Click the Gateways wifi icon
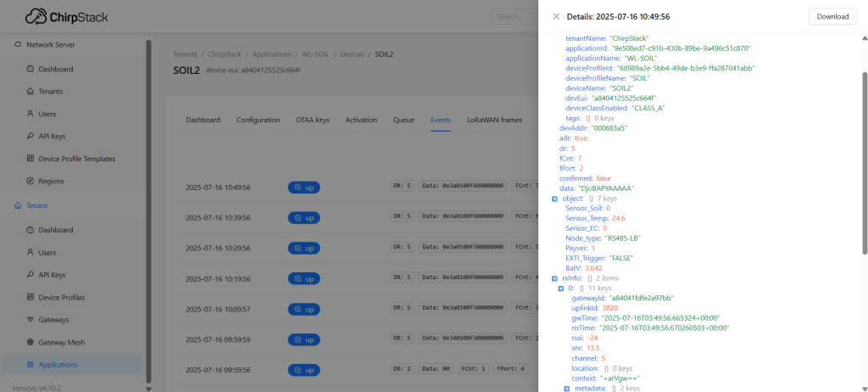Image resolution: width=868 pixels, height=392 pixels. click(31, 320)
